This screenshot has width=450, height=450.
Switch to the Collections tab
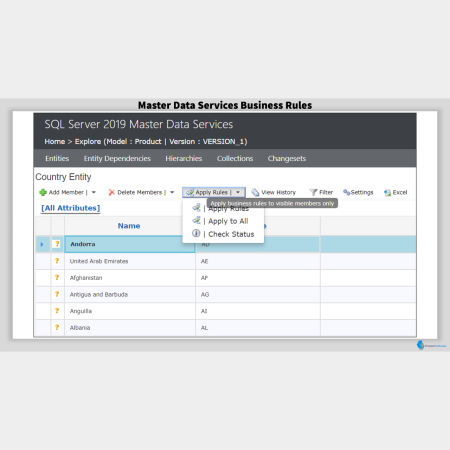pyautogui.click(x=235, y=158)
